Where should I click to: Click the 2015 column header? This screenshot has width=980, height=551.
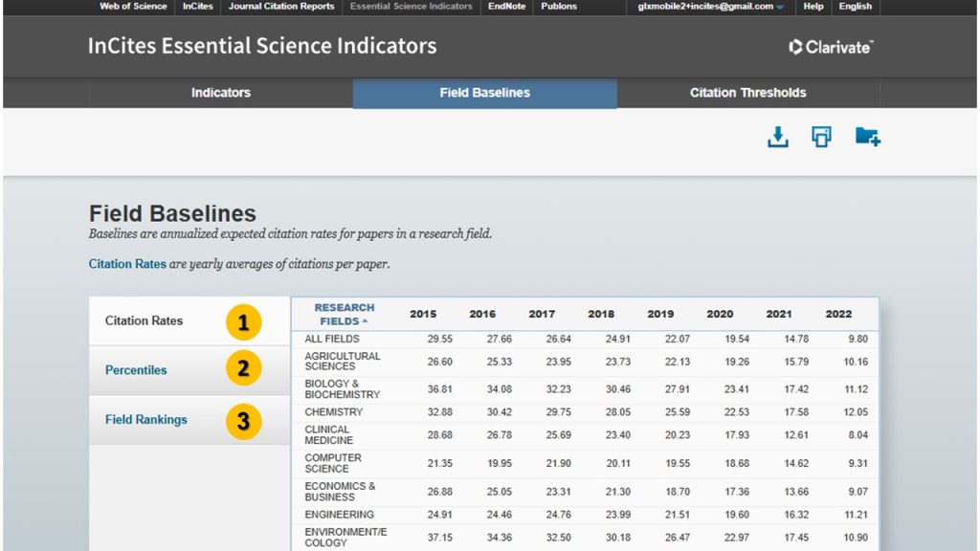(x=423, y=314)
